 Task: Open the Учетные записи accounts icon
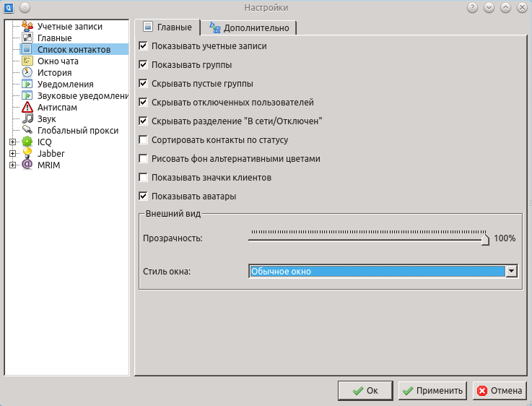click(27, 27)
